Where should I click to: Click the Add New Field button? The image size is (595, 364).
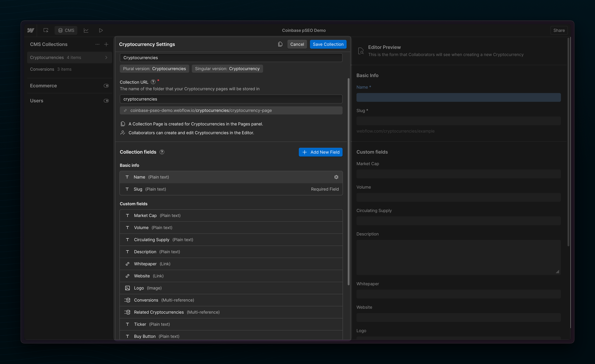click(x=320, y=152)
